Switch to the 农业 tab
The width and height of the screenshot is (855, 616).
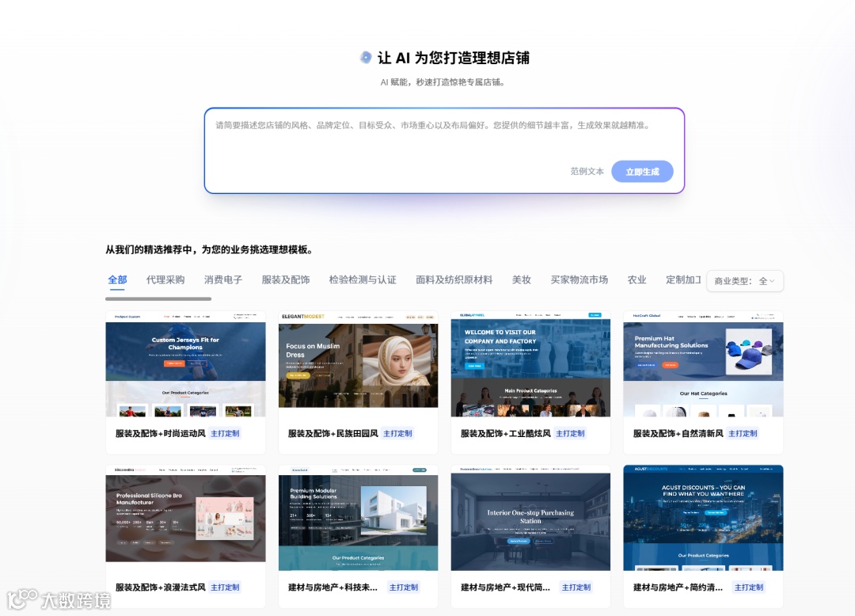click(636, 279)
